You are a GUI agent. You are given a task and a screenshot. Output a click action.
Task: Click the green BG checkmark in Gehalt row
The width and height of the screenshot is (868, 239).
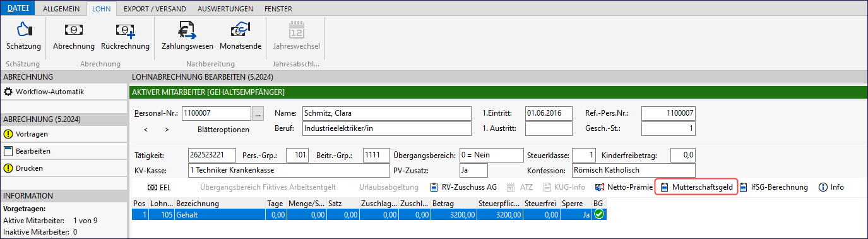(x=598, y=214)
